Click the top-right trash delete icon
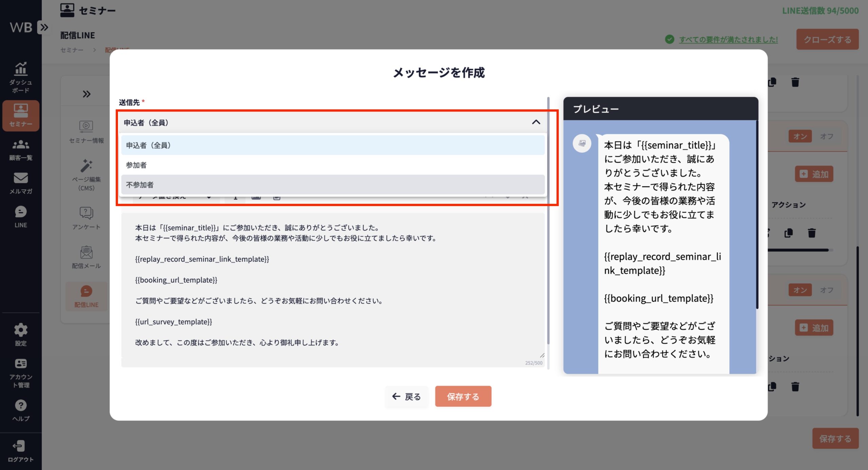The width and height of the screenshot is (868, 470). point(795,82)
